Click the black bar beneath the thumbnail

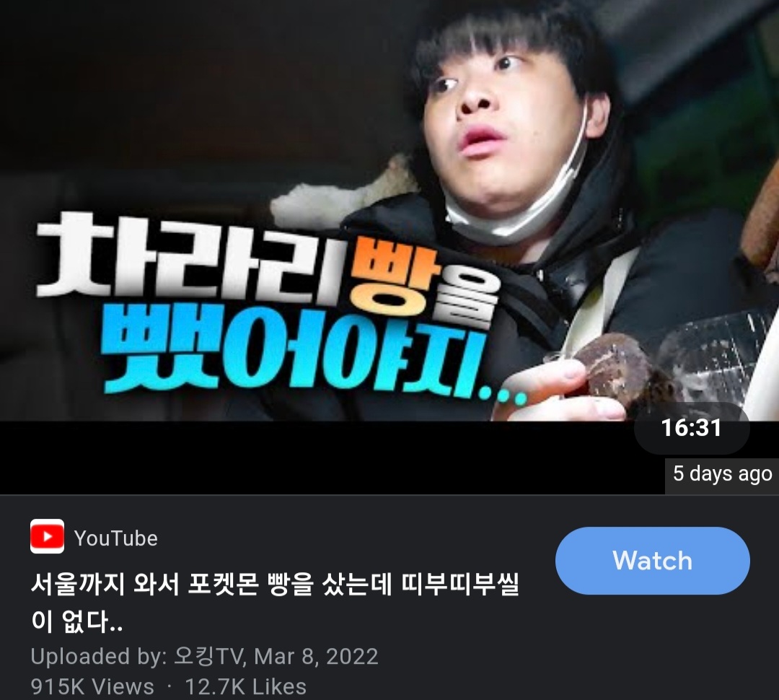(318, 458)
